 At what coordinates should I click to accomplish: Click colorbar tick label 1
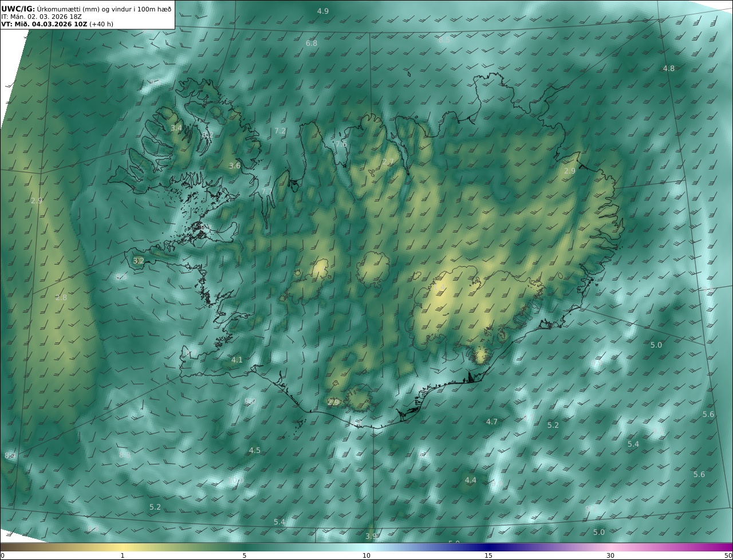(123, 556)
